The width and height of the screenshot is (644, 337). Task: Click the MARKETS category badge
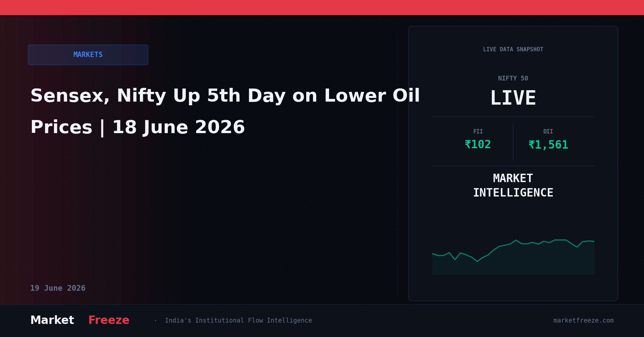click(88, 55)
